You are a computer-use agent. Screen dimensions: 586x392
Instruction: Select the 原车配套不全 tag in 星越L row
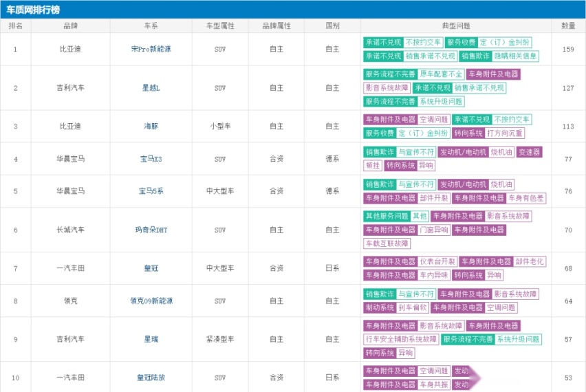(x=441, y=74)
